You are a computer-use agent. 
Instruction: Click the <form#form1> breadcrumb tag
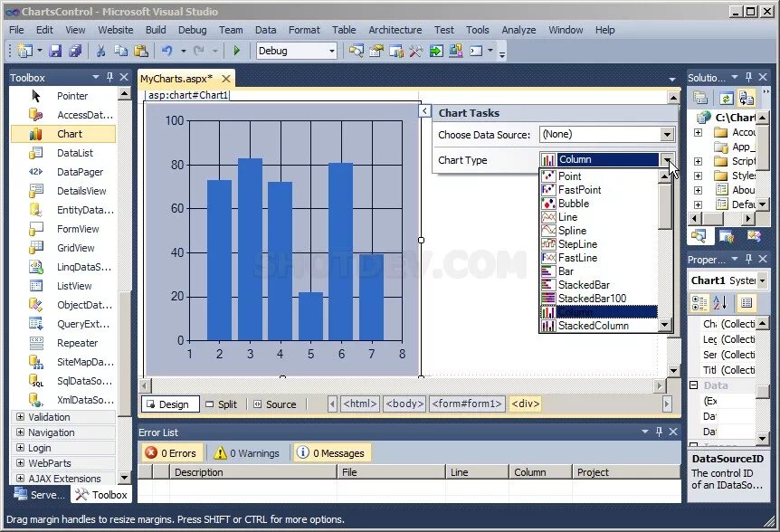click(x=467, y=404)
